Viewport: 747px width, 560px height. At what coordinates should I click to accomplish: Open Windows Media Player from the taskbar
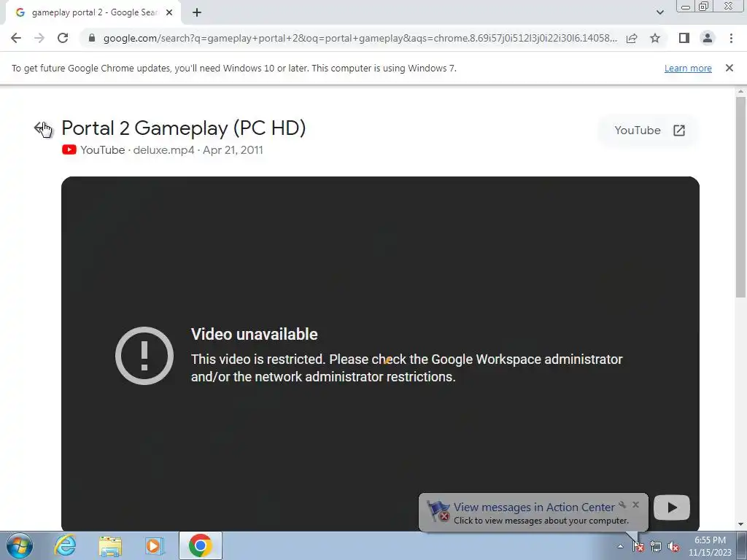(x=155, y=545)
